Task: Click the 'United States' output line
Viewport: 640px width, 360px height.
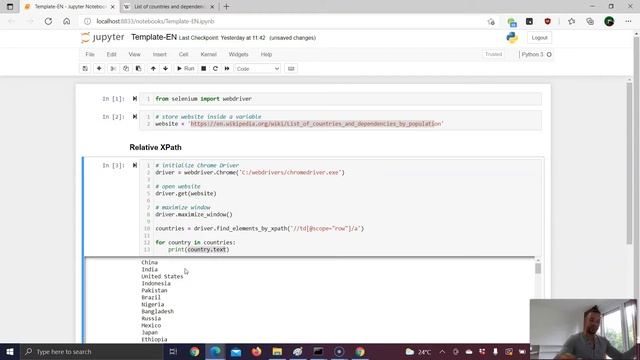Action: pyautogui.click(x=162, y=276)
